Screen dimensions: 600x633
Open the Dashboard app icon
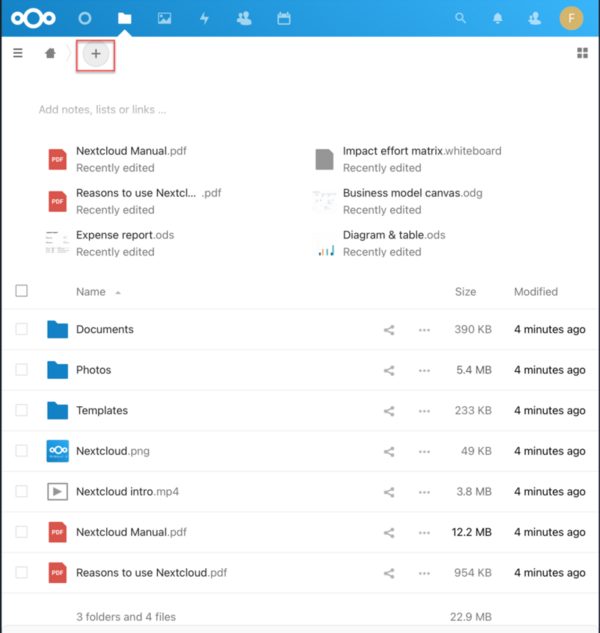coord(85,18)
